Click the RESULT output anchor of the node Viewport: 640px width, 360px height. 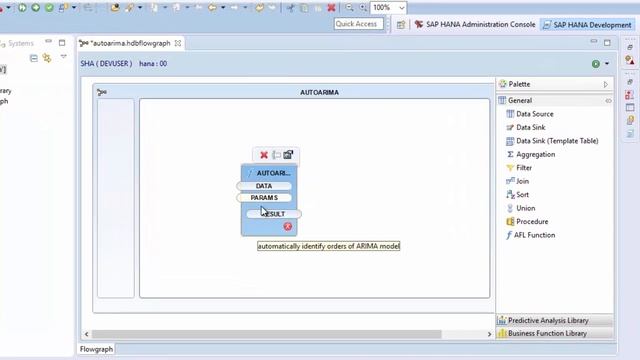tap(274, 214)
